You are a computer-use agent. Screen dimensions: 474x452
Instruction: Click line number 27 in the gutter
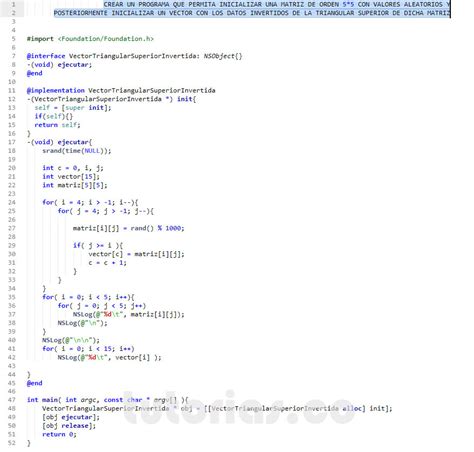(12, 228)
